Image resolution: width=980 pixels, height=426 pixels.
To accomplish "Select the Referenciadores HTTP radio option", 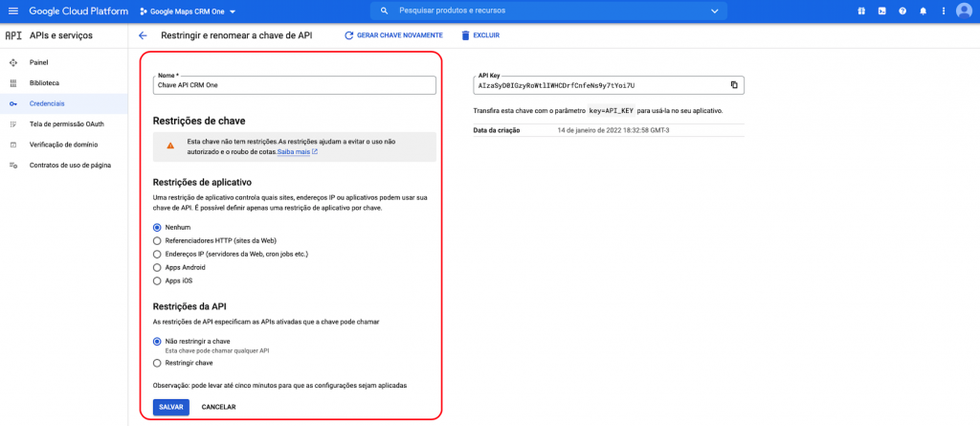I will coord(157,240).
